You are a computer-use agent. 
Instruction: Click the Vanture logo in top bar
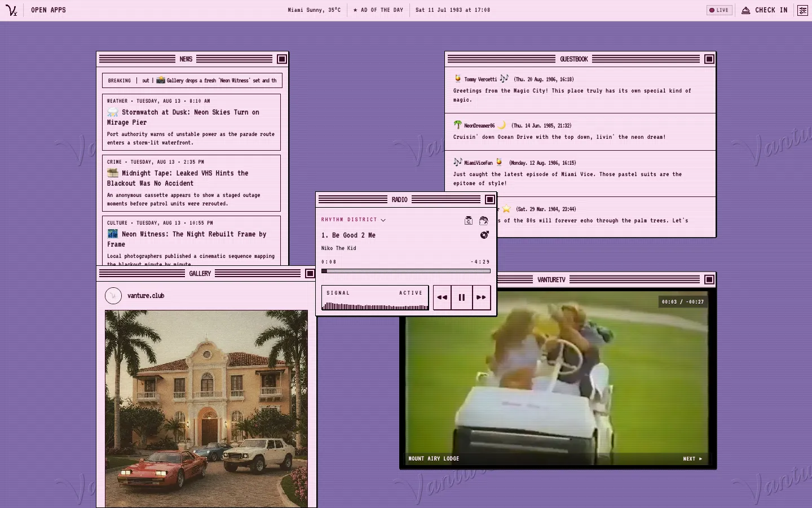[11, 10]
